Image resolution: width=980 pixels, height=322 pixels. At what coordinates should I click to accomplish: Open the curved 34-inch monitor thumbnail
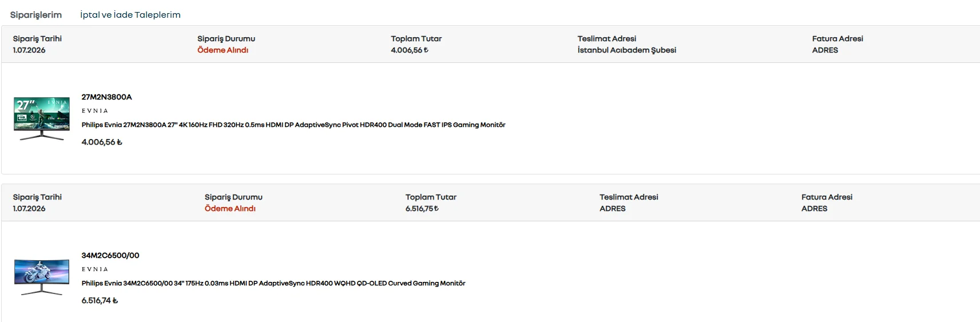42,277
